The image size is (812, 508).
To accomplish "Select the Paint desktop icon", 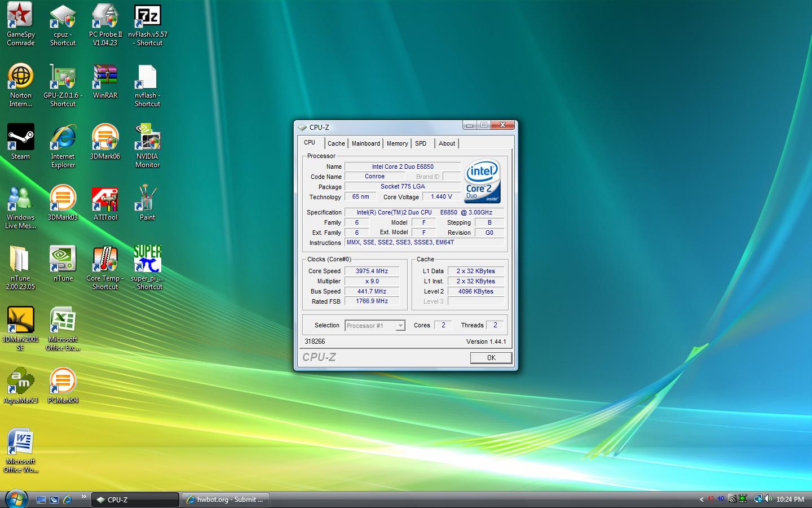I will (147, 203).
